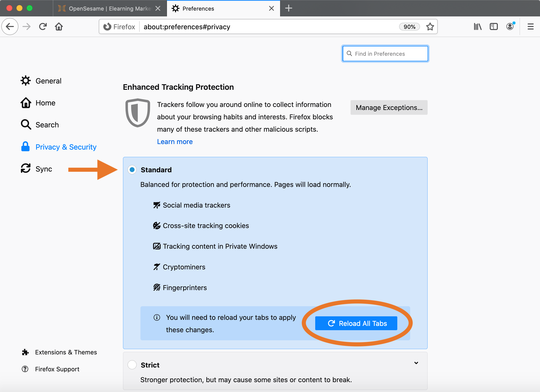
Task: Click the Find in Preferences search field
Action: [386, 53]
